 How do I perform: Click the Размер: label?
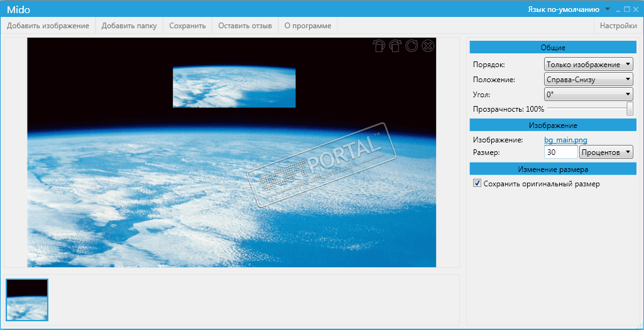coord(487,152)
